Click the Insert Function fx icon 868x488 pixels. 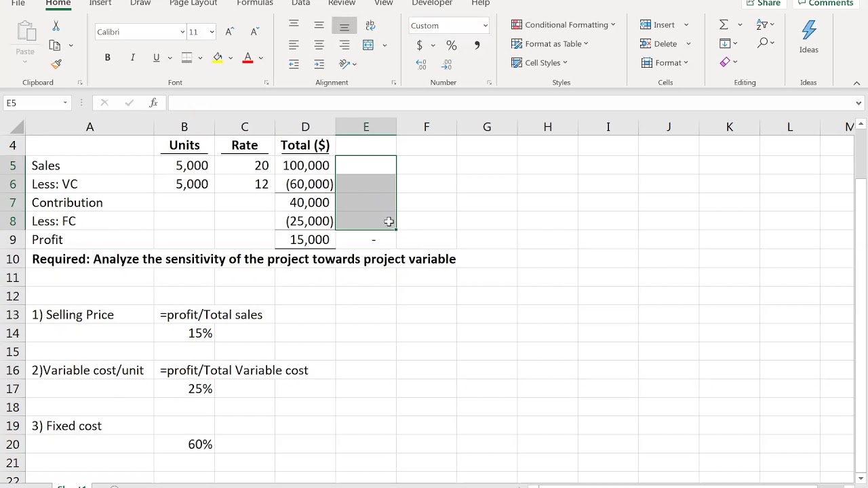coord(154,103)
